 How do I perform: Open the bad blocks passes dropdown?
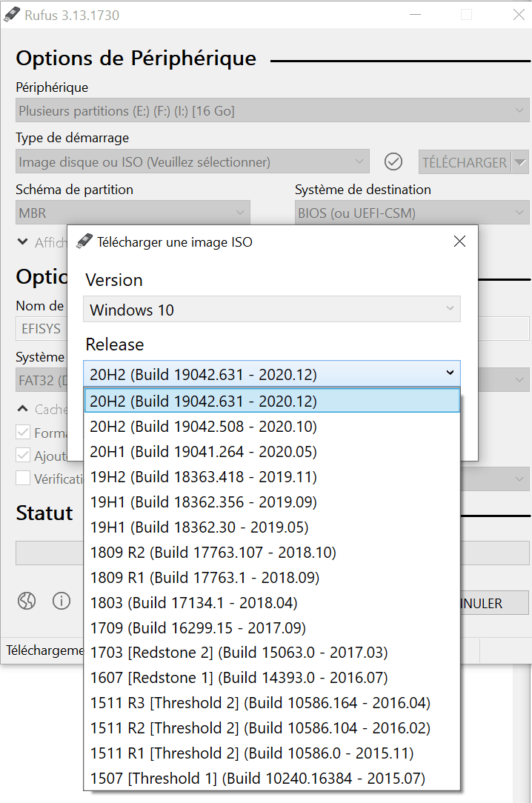[495, 479]
